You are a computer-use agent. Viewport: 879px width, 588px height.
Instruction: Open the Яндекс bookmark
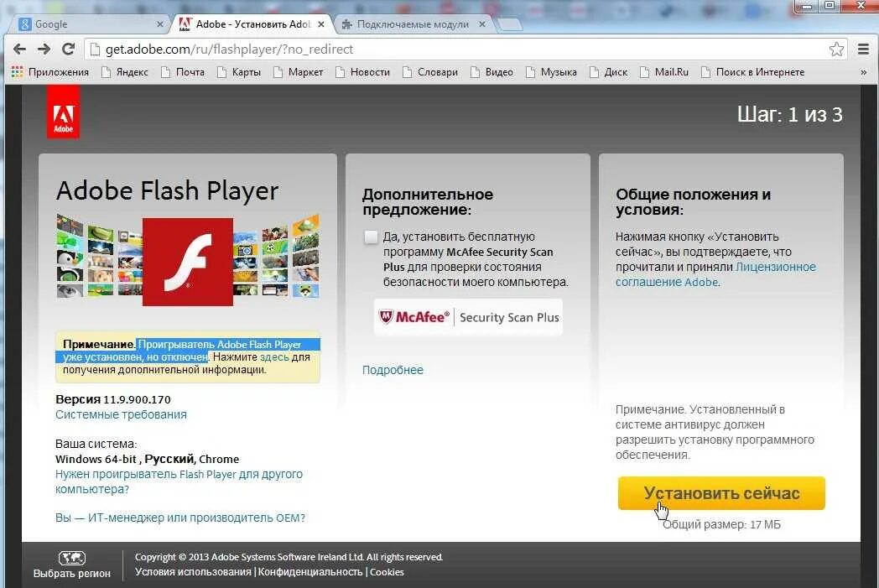coord(125,72)
